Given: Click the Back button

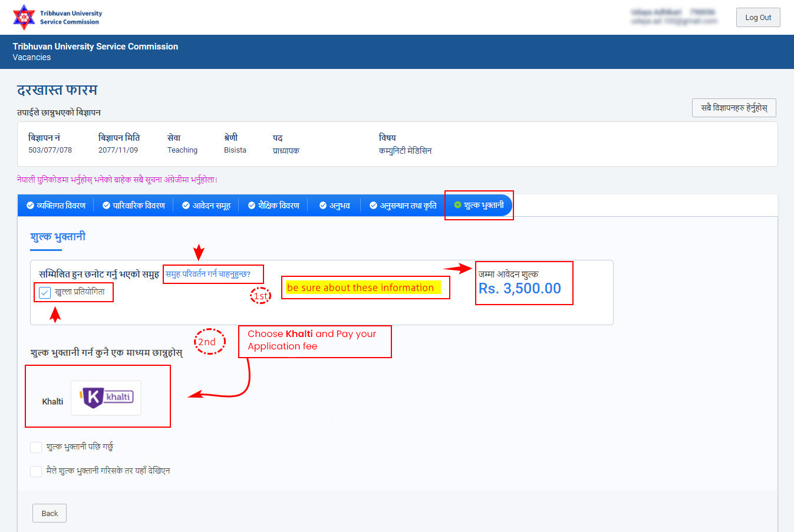Looking at the screenshot, I should click(x=50, y=513).
